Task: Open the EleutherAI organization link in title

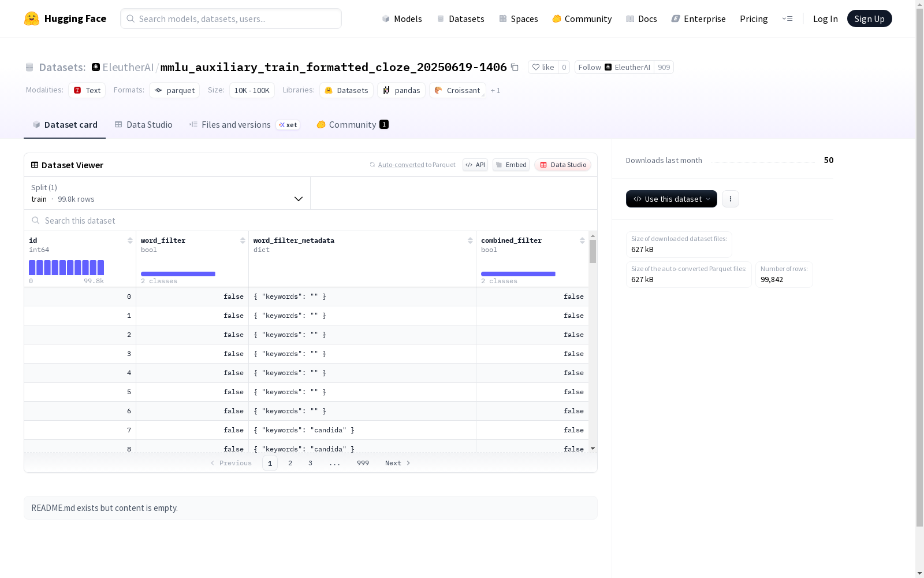Action: 128,67
